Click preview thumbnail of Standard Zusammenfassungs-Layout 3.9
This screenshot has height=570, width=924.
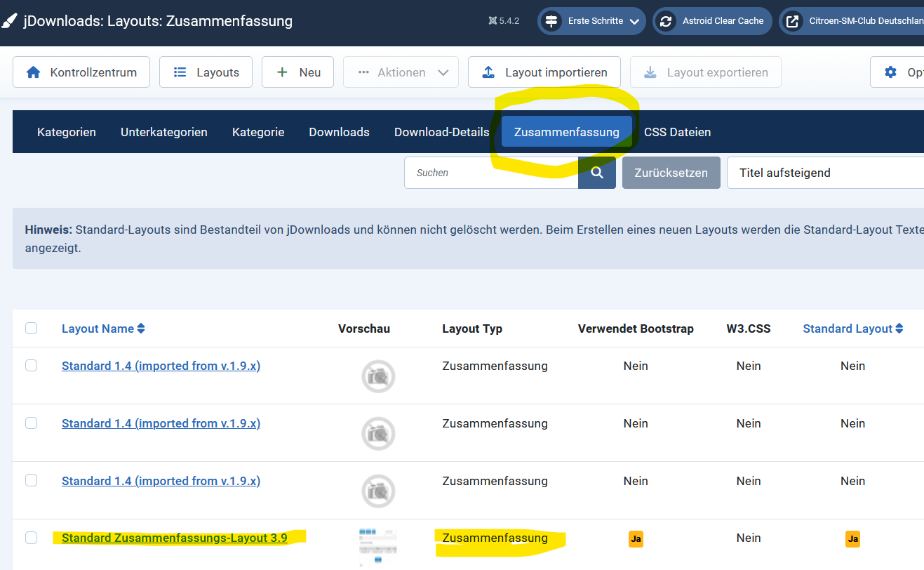[377, 546]
